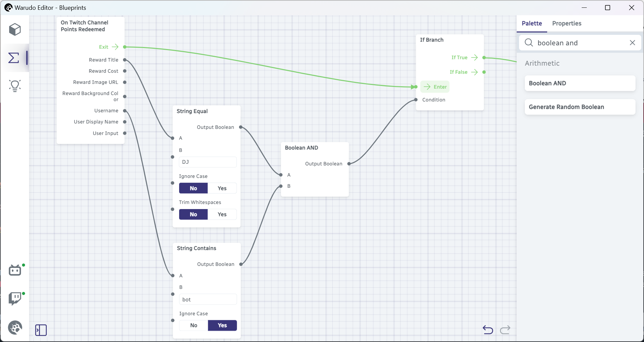Click the Reward Image URL output port

point(125,82)
